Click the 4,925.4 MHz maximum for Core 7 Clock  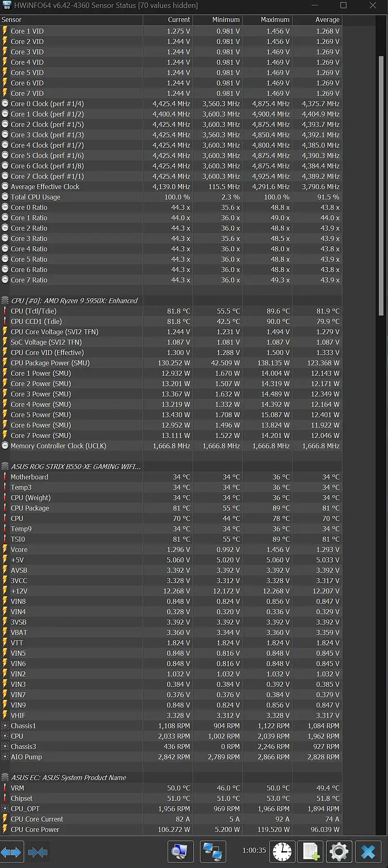pyautogui.click(x=271, y=176)
